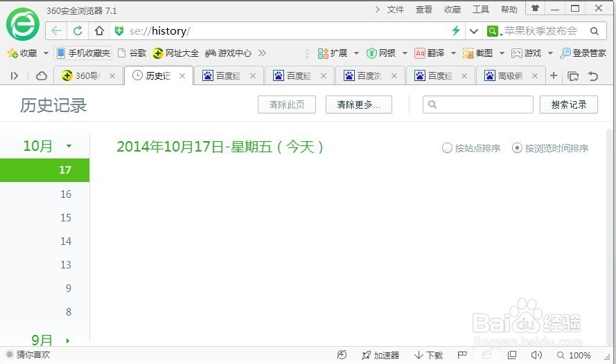The image size is (616, 364).
Task: Open search engine selector dropdown
Action: click(x=494, y=31)
